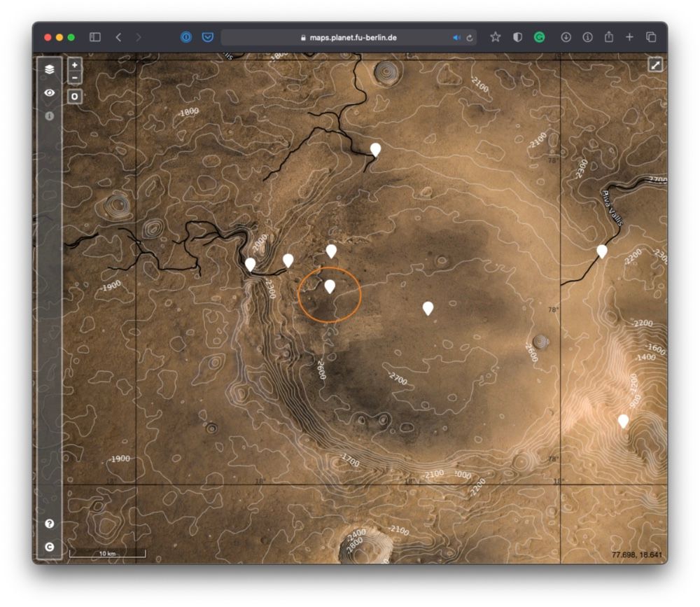Enter fullscreen map mode
Screen dimensions: 700x607
(655, 65)
